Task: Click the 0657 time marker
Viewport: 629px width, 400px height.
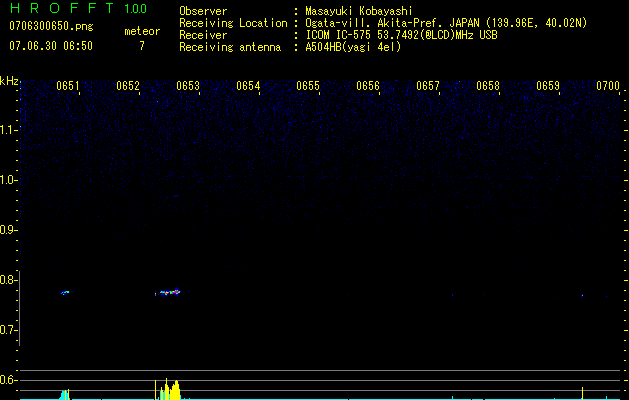Action: pos(428,86)
